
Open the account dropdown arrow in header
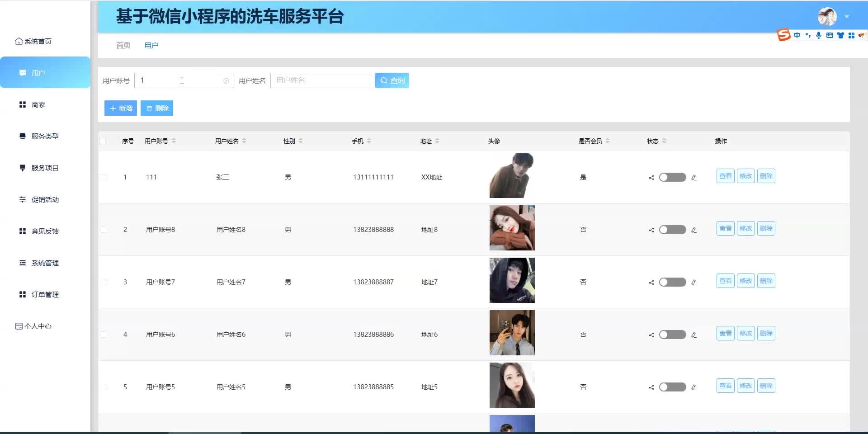point(847,17)
